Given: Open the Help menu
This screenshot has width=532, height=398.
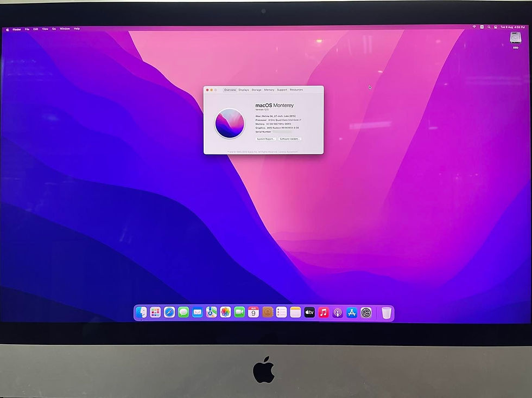Looking at the screenshot, I should 77,29.
